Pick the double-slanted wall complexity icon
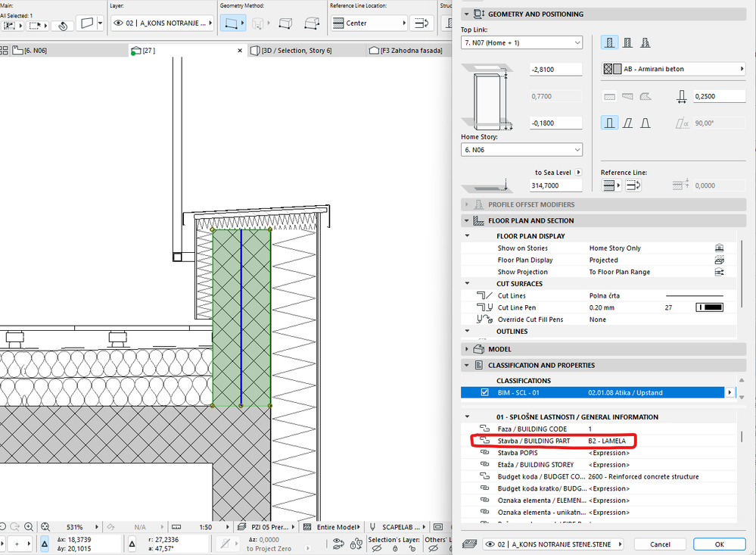 pos(645,123)
